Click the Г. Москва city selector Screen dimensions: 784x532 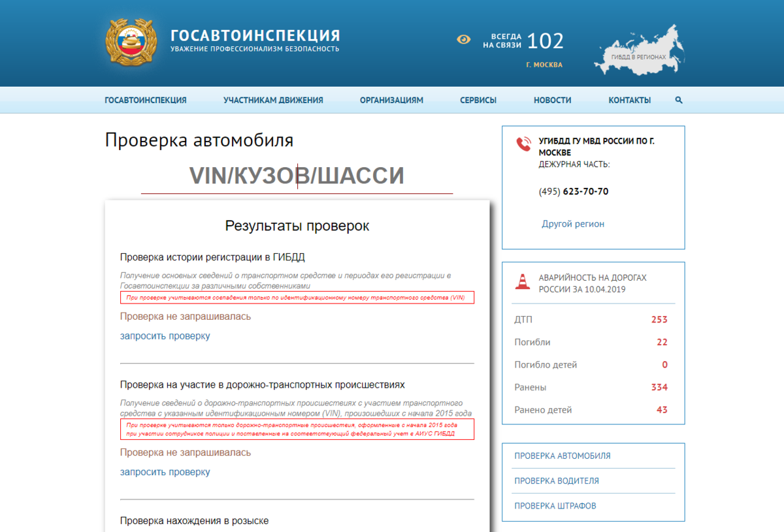pos(544,65)
